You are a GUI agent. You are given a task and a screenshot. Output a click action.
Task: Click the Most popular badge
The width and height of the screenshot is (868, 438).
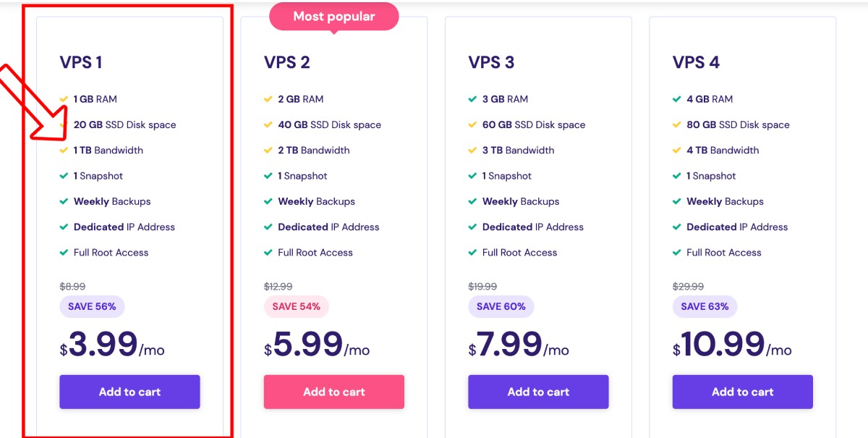tap(333, 16)
